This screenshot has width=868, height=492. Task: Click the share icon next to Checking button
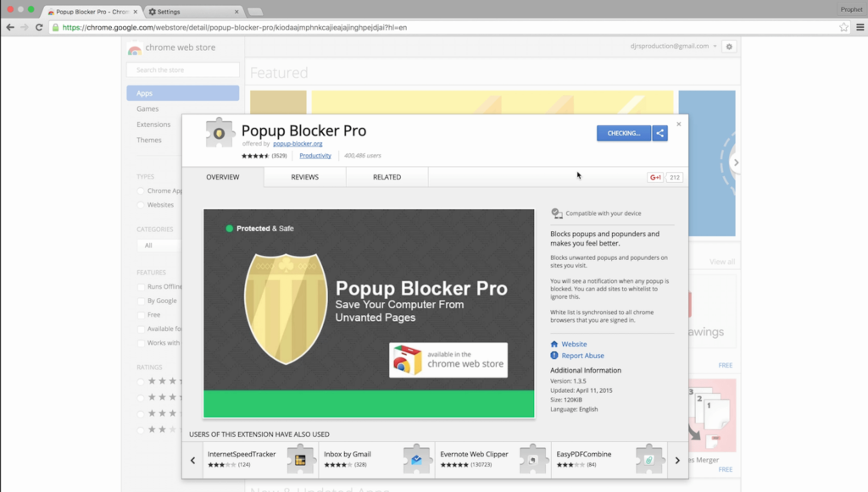click(660, 133)
